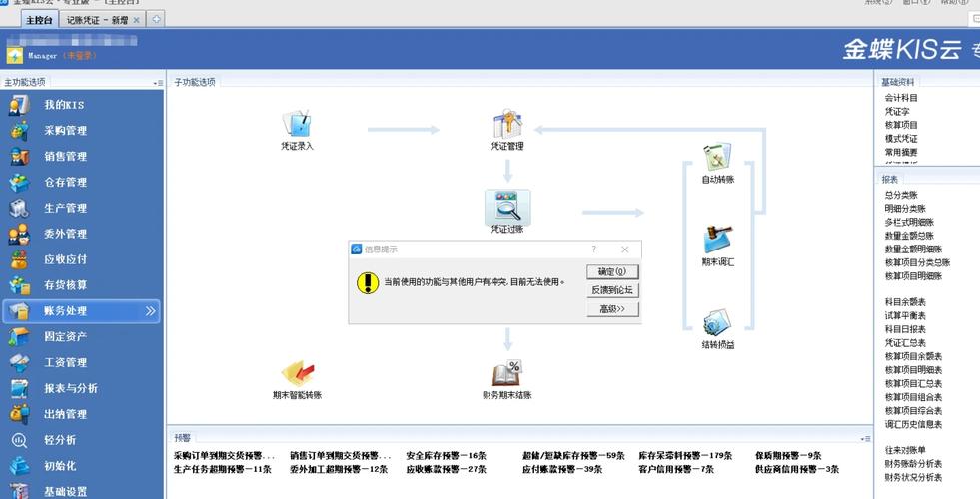
Task: View 应付账款预警-39条 alert
Action: pyautogui.click(x=562, y=470)
